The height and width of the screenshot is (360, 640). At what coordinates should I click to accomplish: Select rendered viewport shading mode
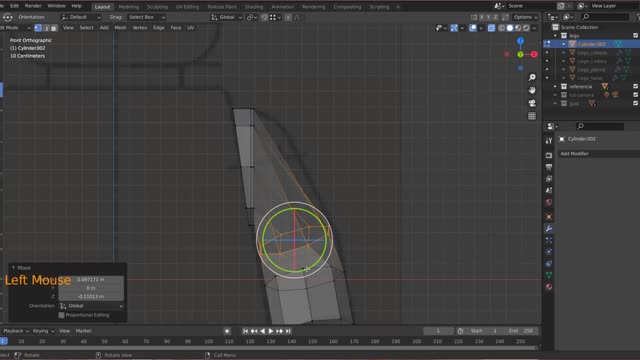[526, 28]
